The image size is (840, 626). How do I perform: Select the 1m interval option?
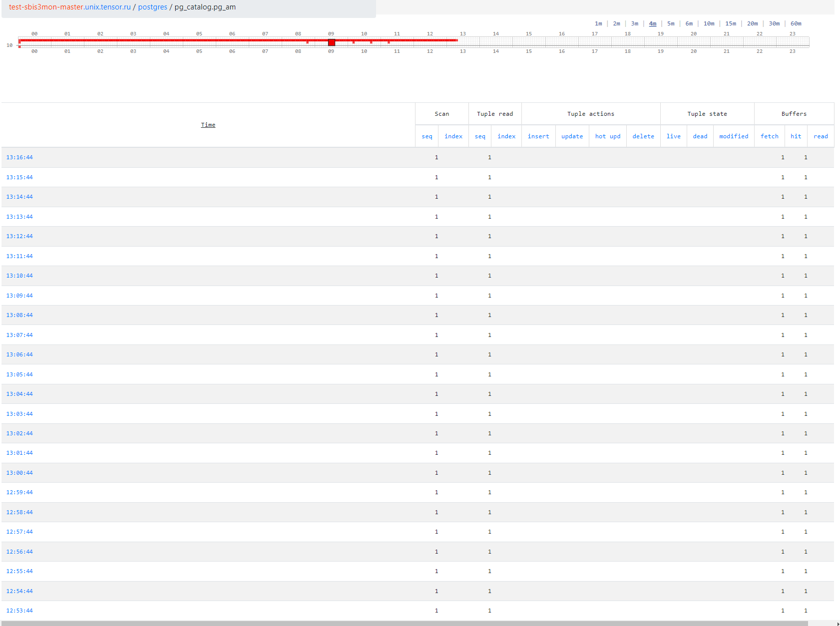[x=598, y=23]
